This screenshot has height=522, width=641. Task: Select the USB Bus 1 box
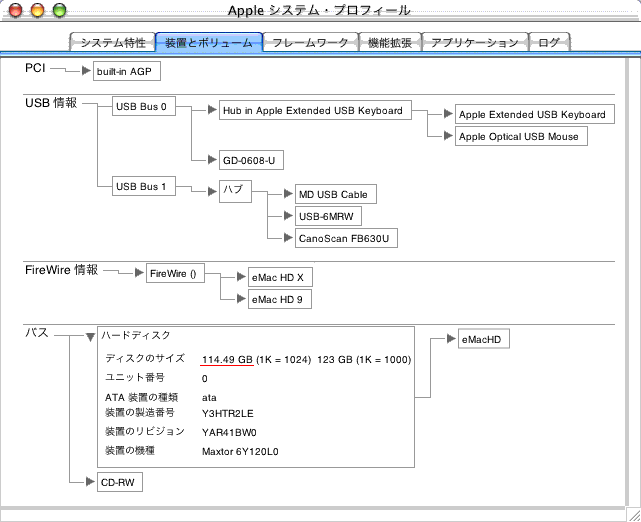[144, 186]
